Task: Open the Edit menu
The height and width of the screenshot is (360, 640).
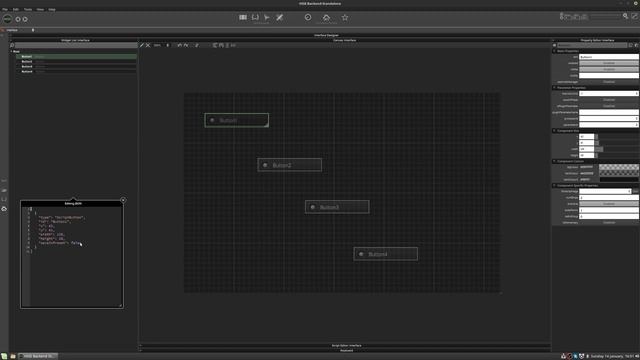Action: tap(16, 9)
